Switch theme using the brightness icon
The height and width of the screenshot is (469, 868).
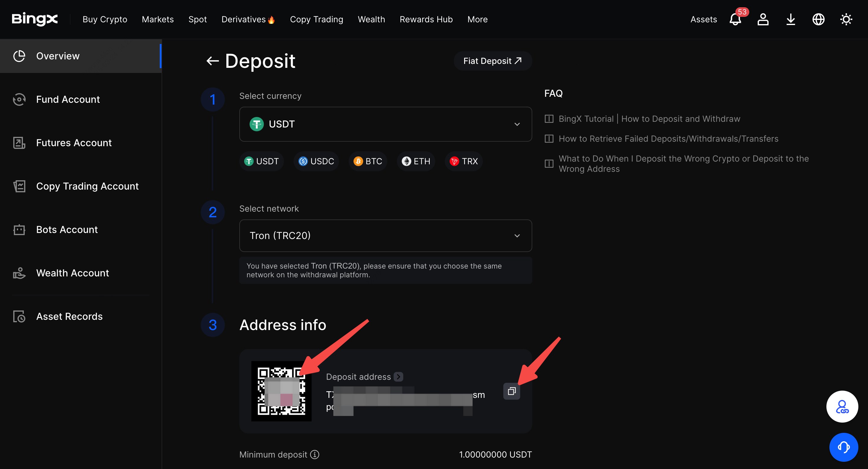[846, 20]
